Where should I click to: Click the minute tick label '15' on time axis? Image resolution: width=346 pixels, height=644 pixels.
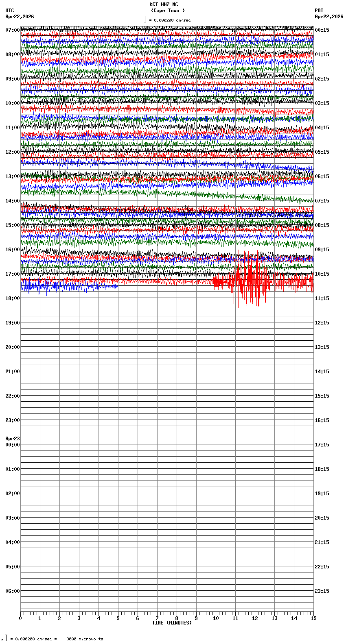(313, 618)
